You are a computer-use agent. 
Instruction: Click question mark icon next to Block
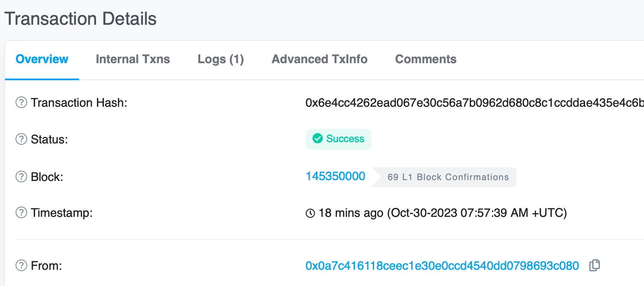(21, 177)
